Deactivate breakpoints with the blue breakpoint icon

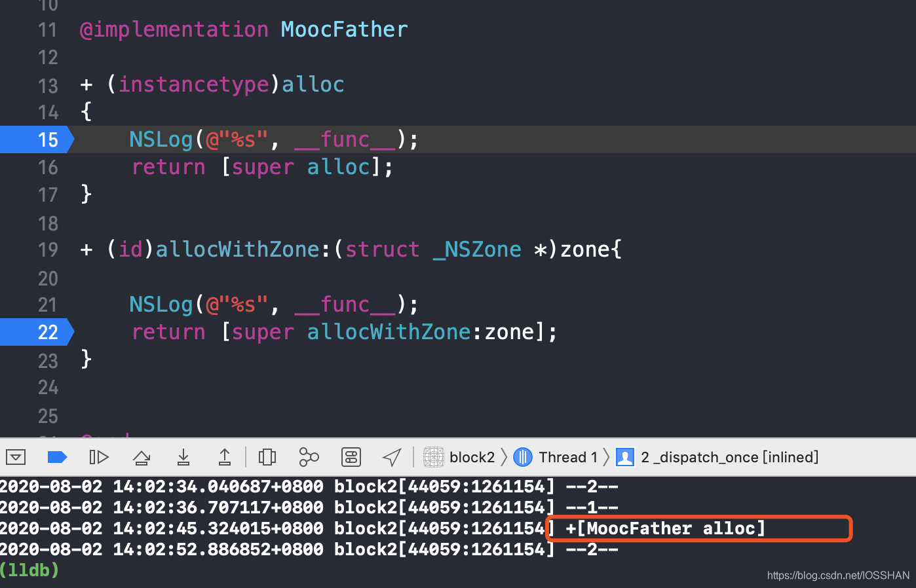point(58,457)
